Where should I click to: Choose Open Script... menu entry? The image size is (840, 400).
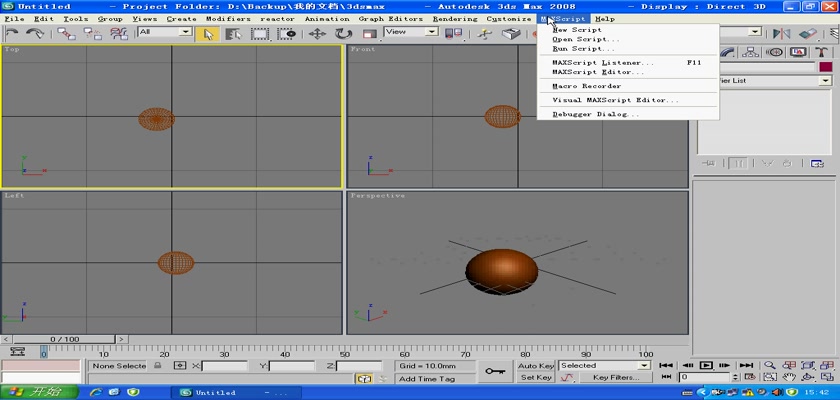point(586,39)
